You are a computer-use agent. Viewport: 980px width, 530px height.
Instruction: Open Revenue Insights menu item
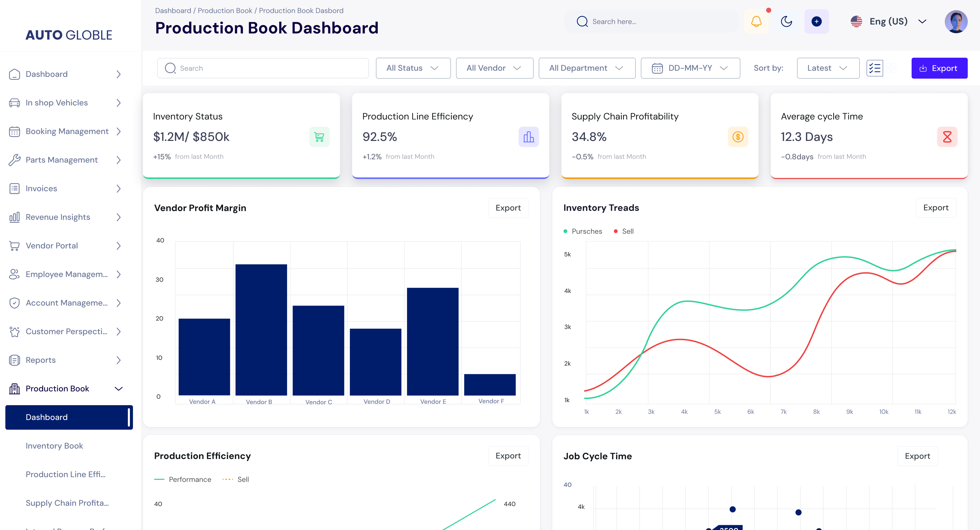[x=65, y=217]
